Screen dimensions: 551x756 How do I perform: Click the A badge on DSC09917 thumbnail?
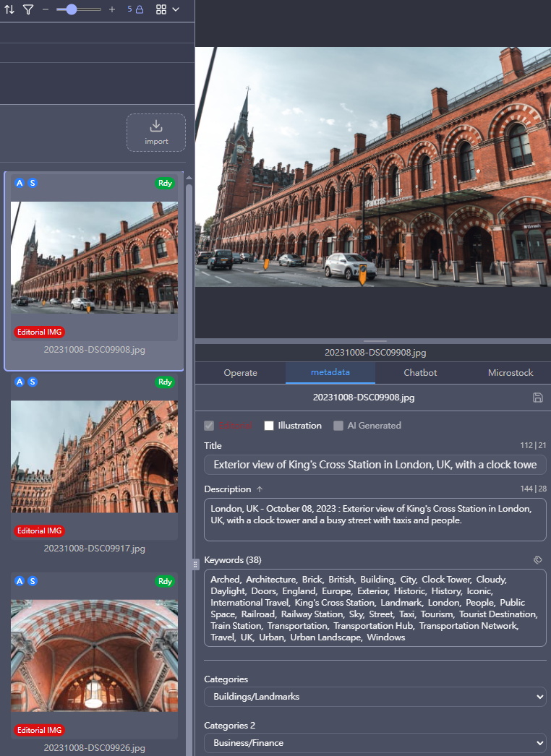pyautogui.click(x=20, y=382)
